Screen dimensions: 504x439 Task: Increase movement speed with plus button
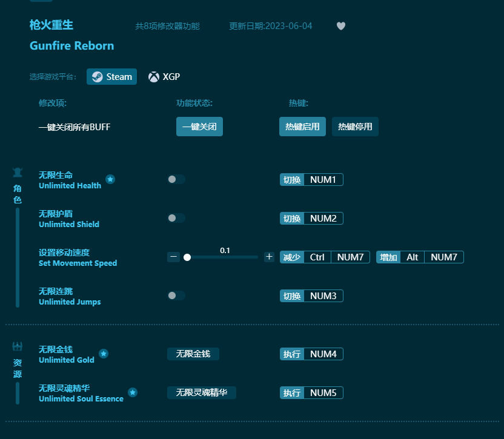269,257
